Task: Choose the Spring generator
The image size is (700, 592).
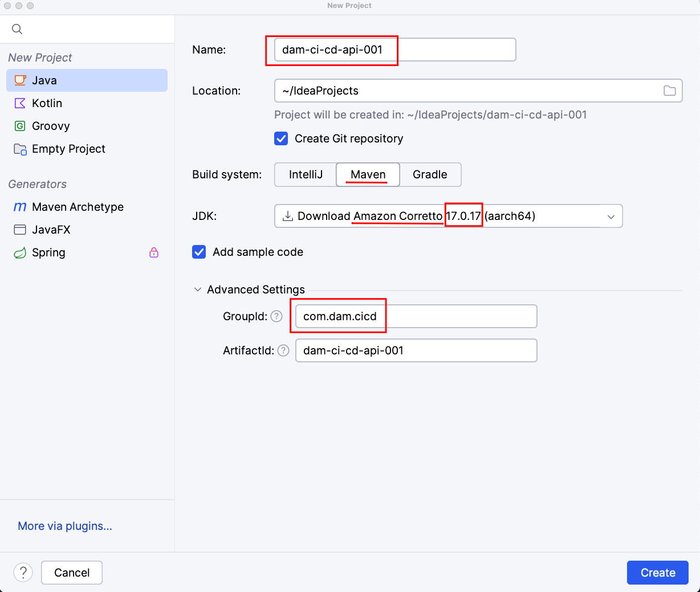Action: [x=48, y=252]
